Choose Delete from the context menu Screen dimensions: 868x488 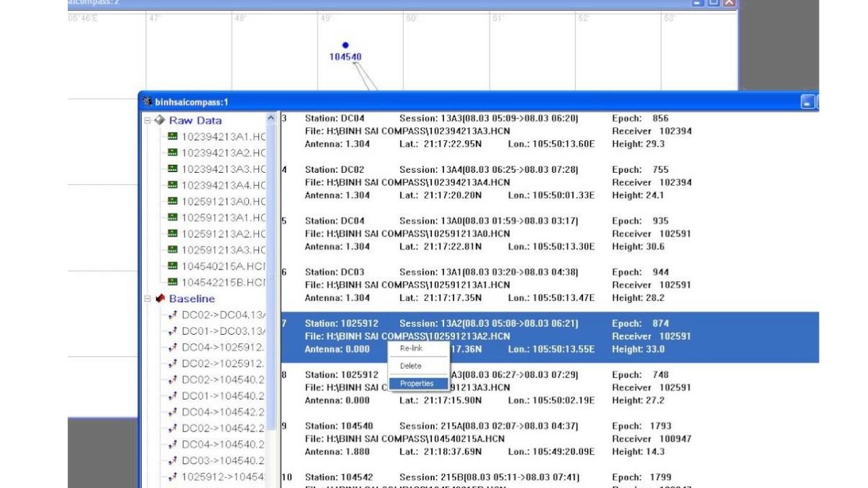point(410,366)
